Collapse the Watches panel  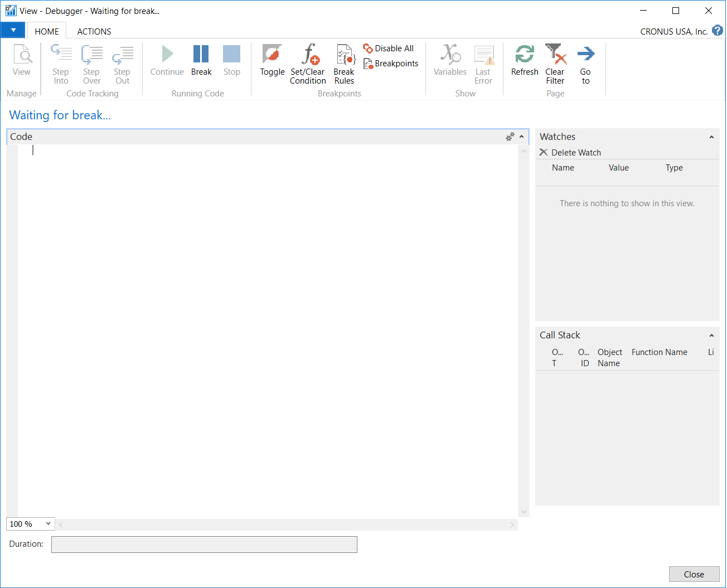click(711, 137)
